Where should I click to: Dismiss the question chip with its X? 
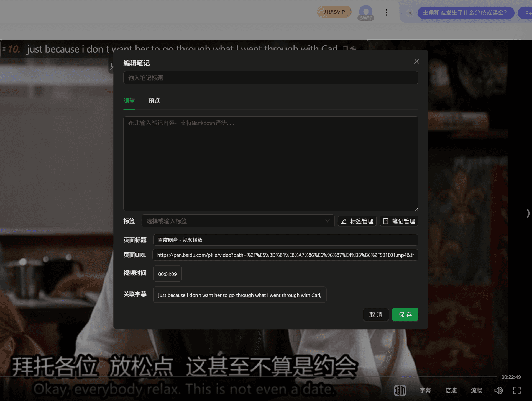coord(410,13)
